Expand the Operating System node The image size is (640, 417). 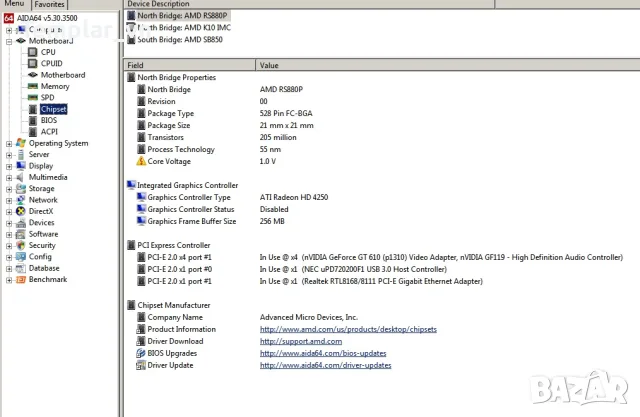tap(9, 144)
